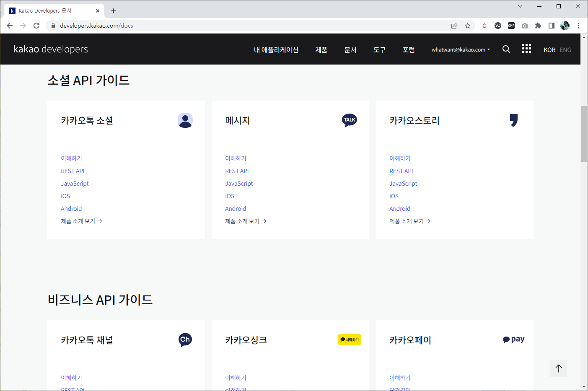588x391 pixels.
Task: Open JavaScript under 카카오톡 소셜
Action: [75, 184]
